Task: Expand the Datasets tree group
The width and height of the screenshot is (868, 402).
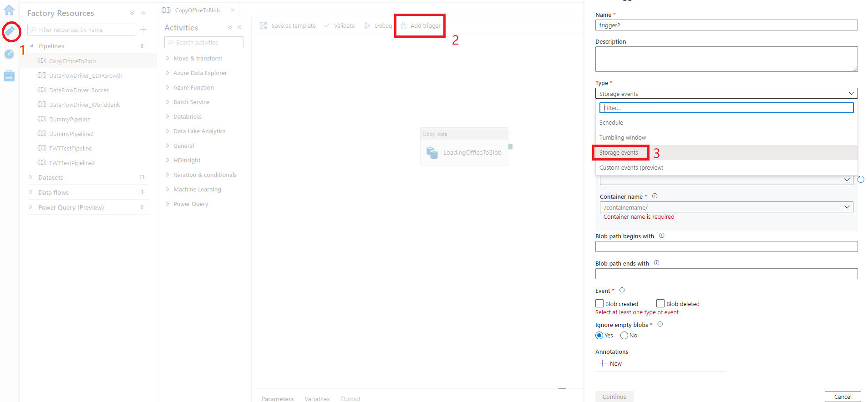Action: (30, 177)
